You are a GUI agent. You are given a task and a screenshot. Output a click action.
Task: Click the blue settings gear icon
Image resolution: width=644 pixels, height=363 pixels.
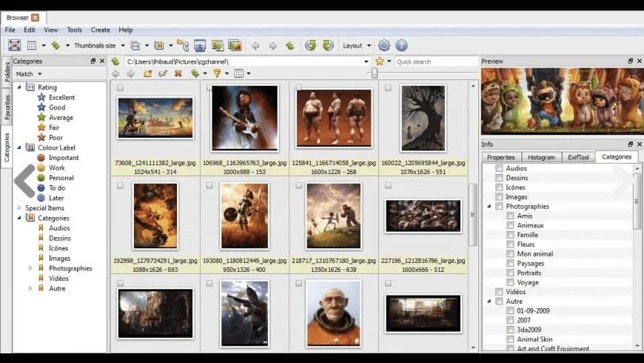(x=384, y=45)
